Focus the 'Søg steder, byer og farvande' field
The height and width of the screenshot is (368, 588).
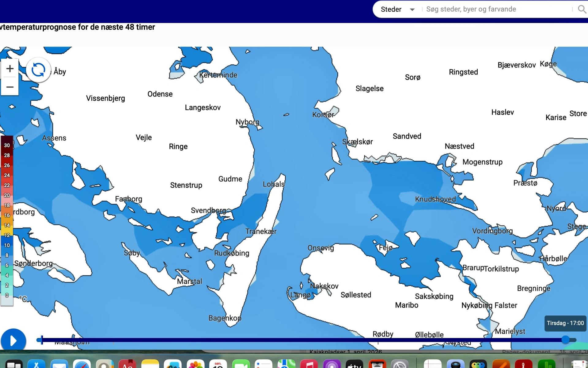tap(496, 9)
